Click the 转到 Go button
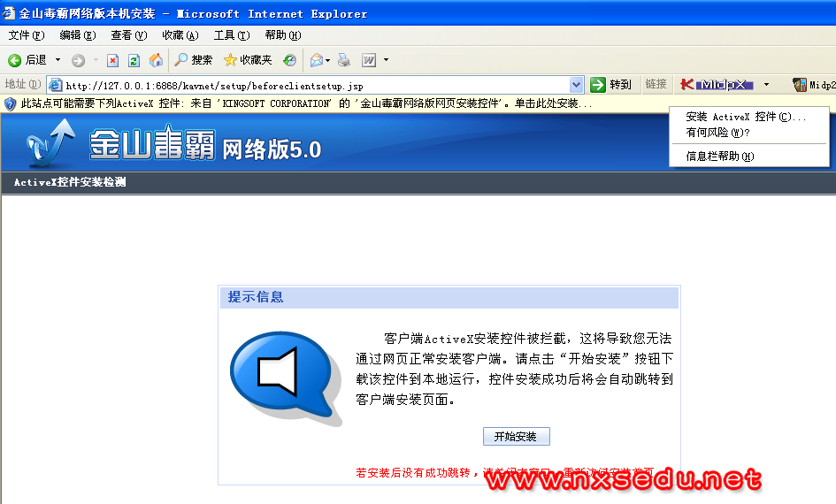The height and width of the screenshot is (504, 836). click(x=611, y=85)
